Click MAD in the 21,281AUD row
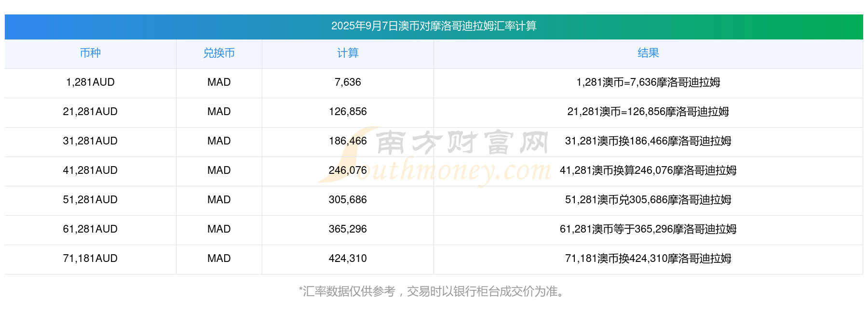This screenshot has height=313, width=868. point(219,112)
